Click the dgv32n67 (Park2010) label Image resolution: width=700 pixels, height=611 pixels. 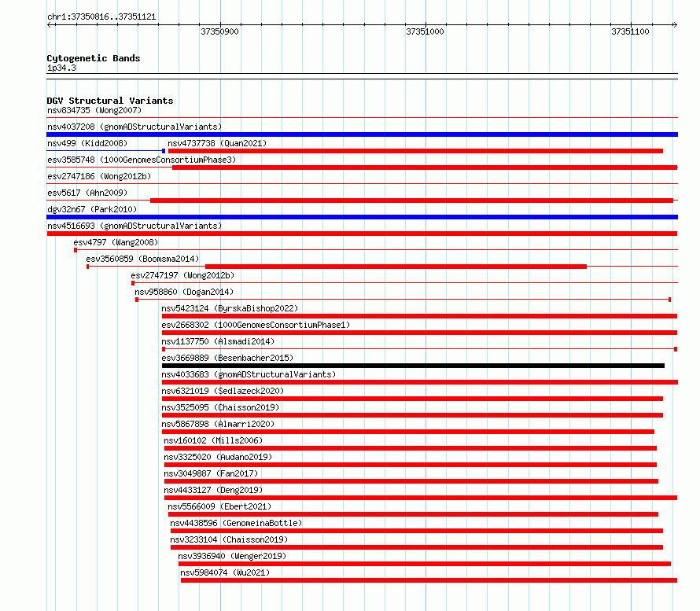(x=92, y=209)
